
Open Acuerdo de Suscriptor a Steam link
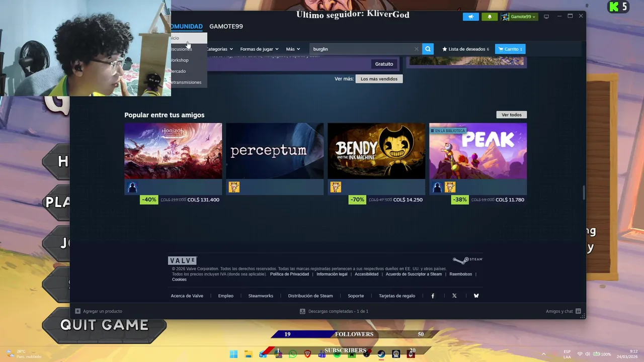point(414,274)
